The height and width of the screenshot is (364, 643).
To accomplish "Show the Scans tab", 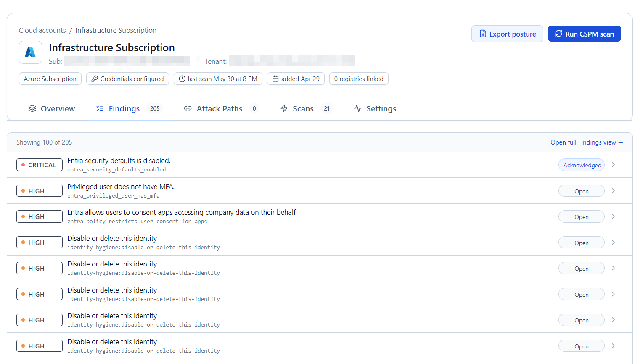I will (x=306, y=108).
